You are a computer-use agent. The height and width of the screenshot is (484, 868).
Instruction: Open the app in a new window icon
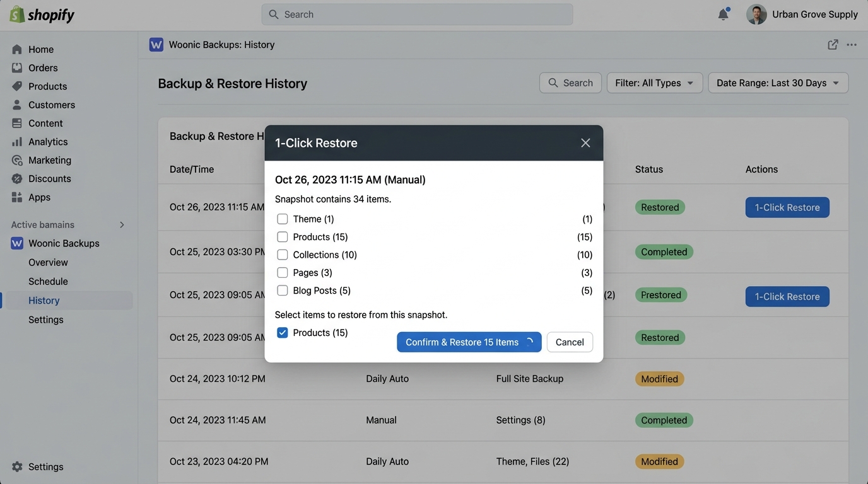pos(833,45)
